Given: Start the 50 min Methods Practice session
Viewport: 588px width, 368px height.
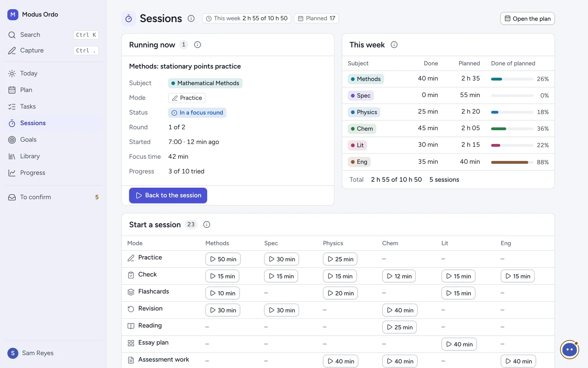Looking at the screenshot, I should pyautogui.click(x=223, y=259).
